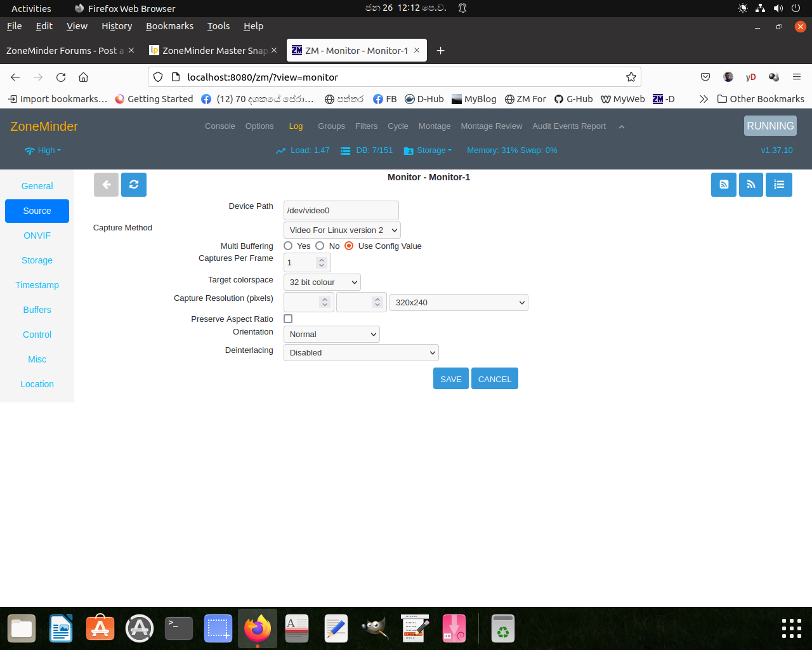Image resolution: width=812 pixels, height=650 pixels.
Task: Click the back arrow button on monitor page
Action: coord(106,185)
